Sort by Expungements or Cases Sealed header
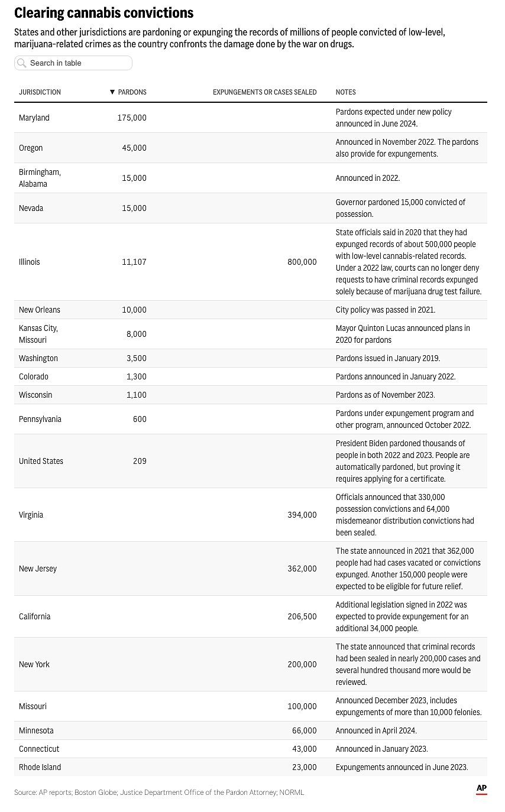 pyautogui.click(x=264, y=92)
